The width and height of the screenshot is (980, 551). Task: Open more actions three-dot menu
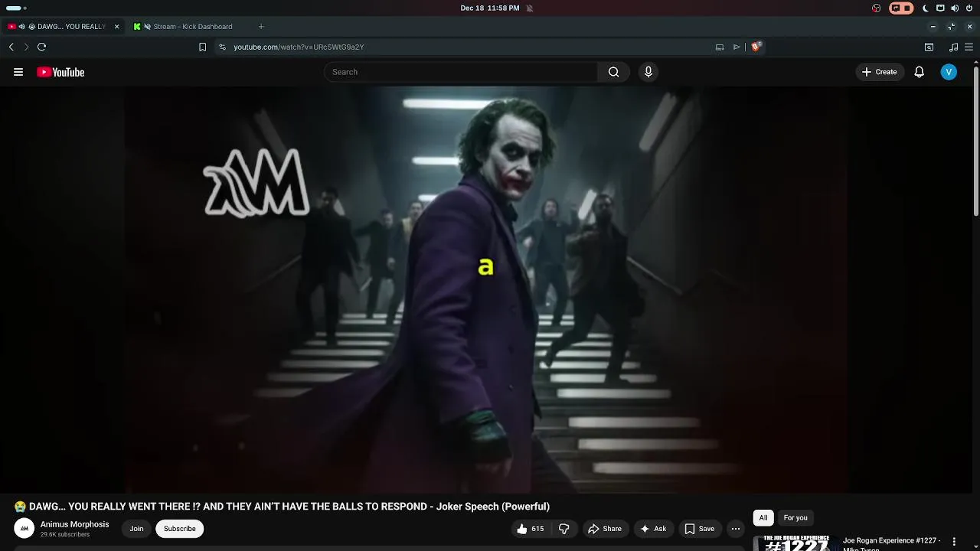coord(736,529)
